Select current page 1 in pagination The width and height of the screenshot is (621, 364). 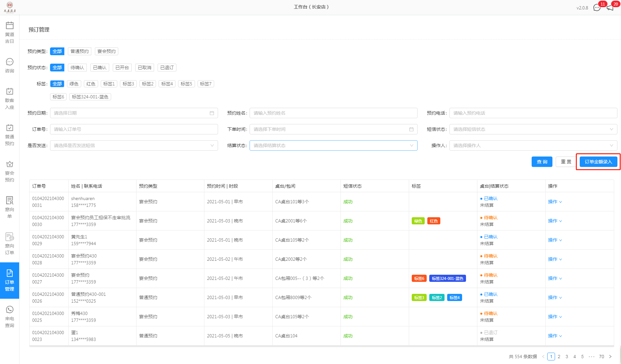[x=551, y=357]
